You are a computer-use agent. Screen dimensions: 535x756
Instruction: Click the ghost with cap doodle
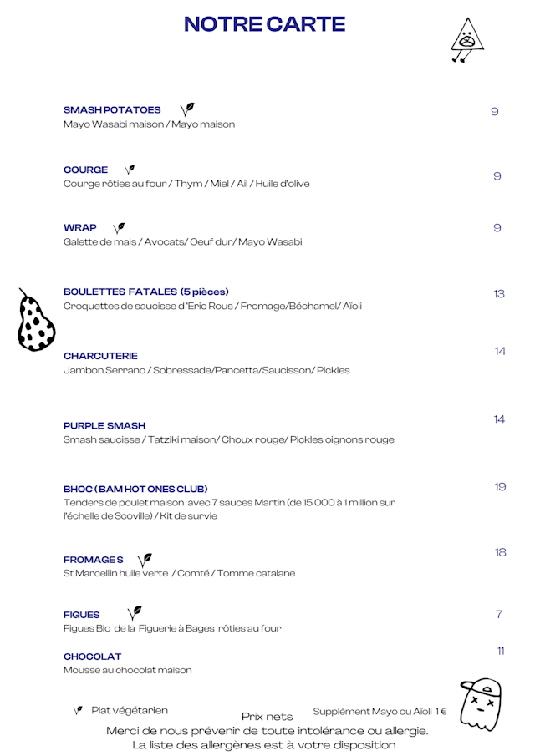481,704
